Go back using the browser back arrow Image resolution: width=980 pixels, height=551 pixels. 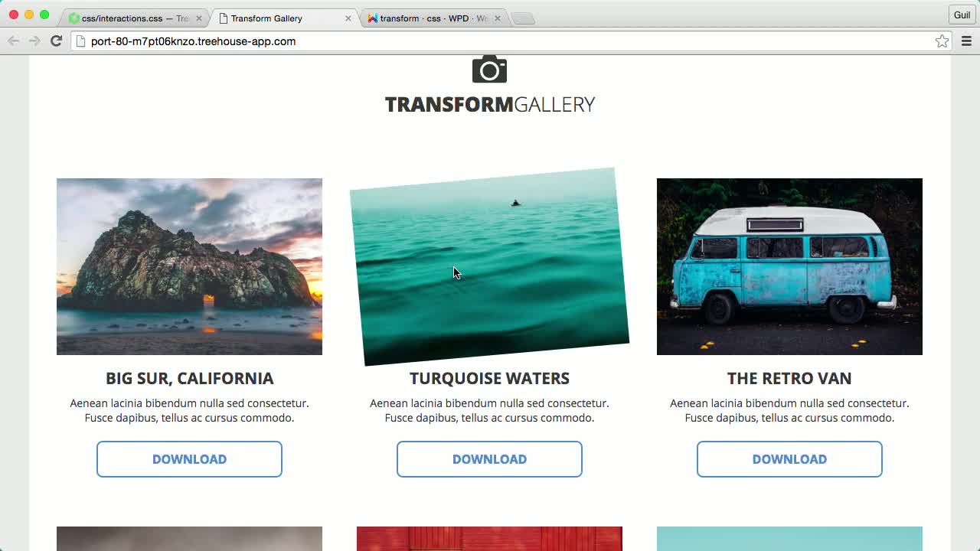[13, 41]
